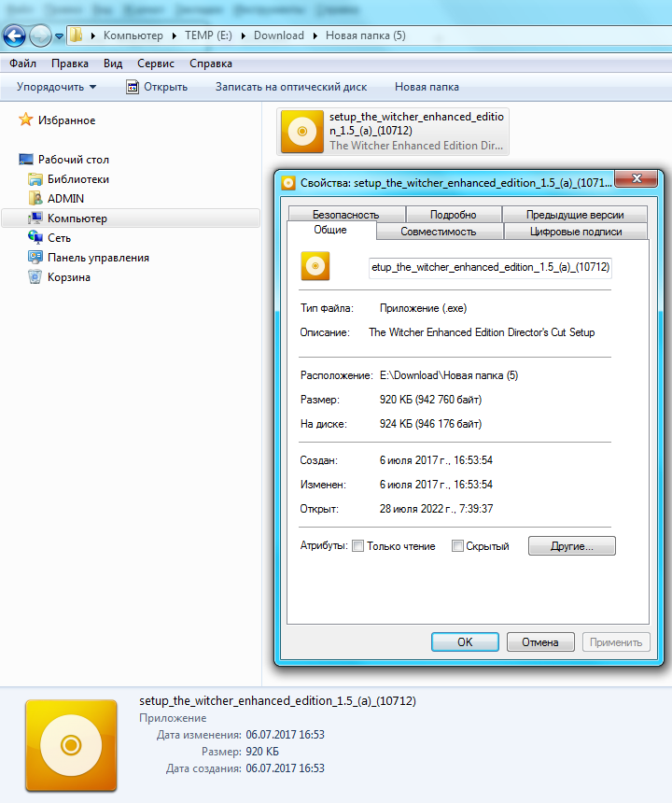Click Новая папка toolbar button

(x=427, y=87)
